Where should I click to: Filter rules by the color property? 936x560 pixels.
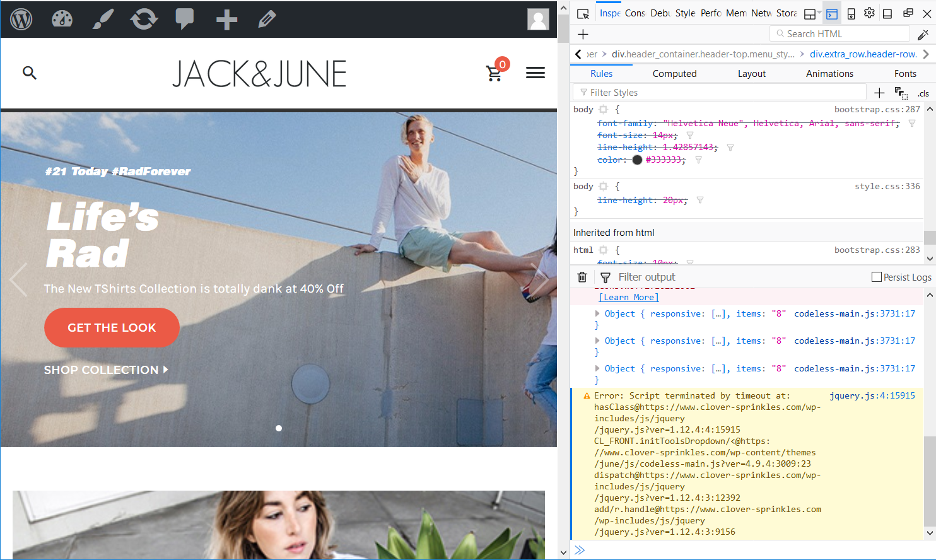[x=699, y=160]
